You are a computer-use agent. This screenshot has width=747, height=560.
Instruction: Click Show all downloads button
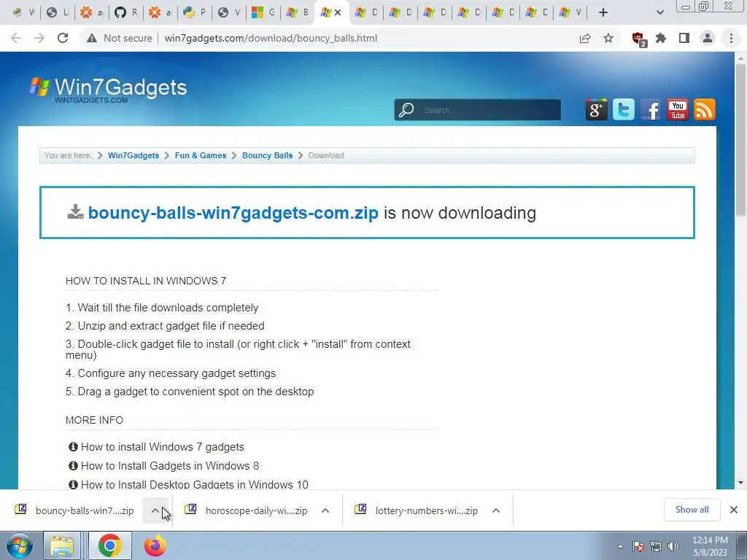tap(692, 510)
